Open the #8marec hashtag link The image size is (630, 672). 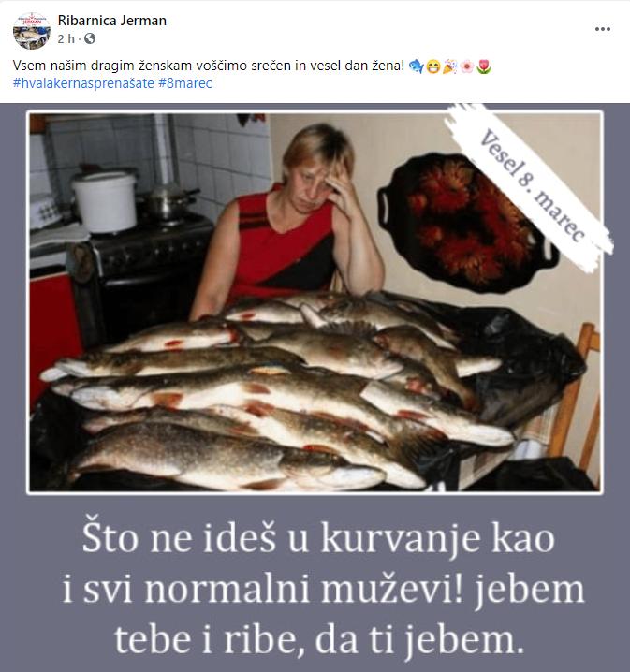[185, 83]
